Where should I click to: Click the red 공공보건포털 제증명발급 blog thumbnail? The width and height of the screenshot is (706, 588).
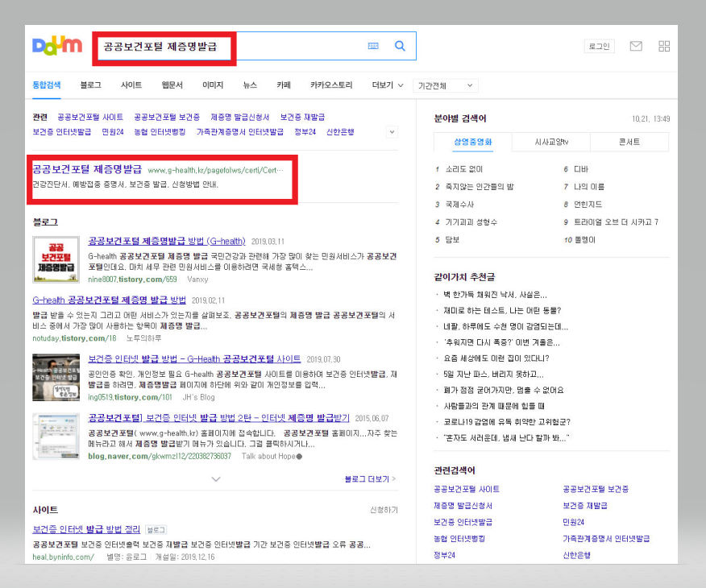(56, 259)
